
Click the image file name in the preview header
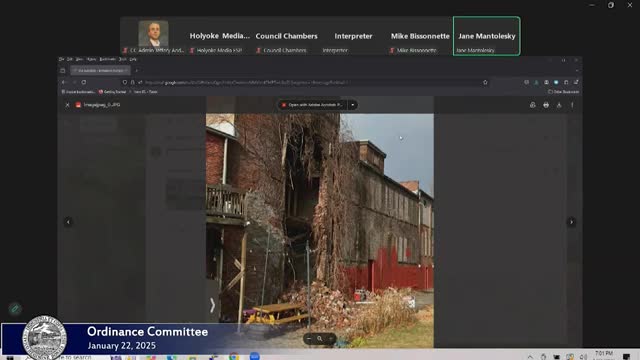click(x=102, y=105)
